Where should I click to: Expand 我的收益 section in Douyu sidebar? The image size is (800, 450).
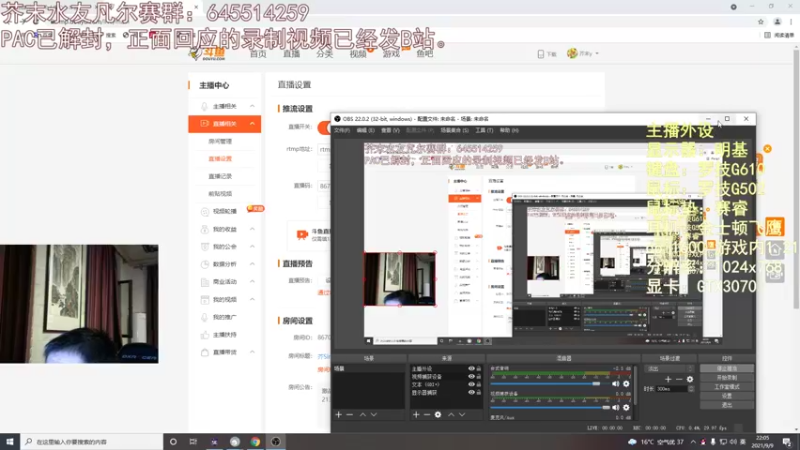252,229
